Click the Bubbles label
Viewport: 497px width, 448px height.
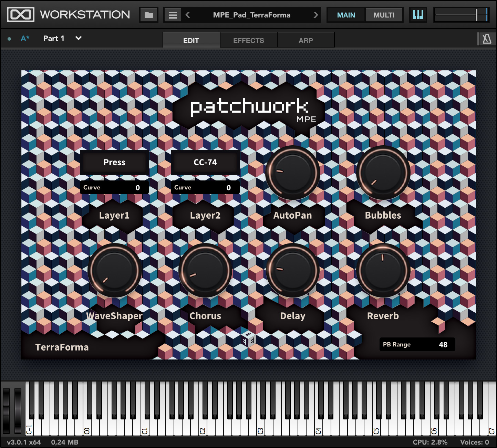coord(383,215)
